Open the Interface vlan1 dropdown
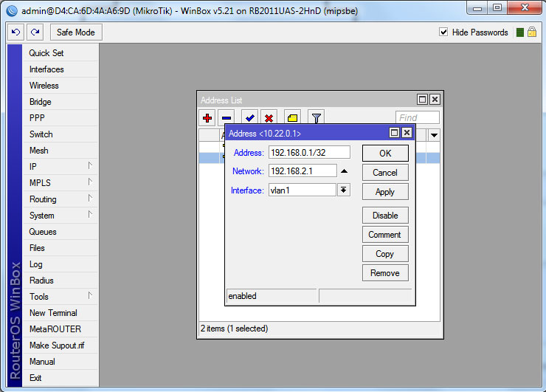 coord(344,190)
